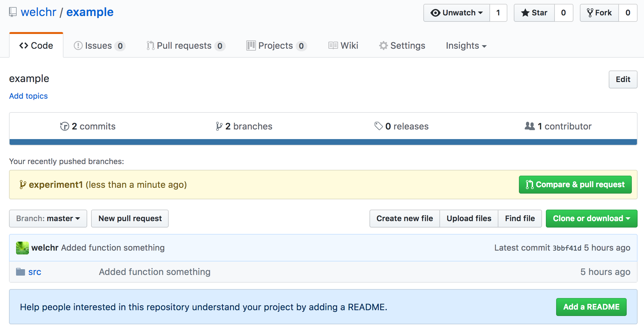
Task: Fork the example repository
Action: click(x=599, y=13)
